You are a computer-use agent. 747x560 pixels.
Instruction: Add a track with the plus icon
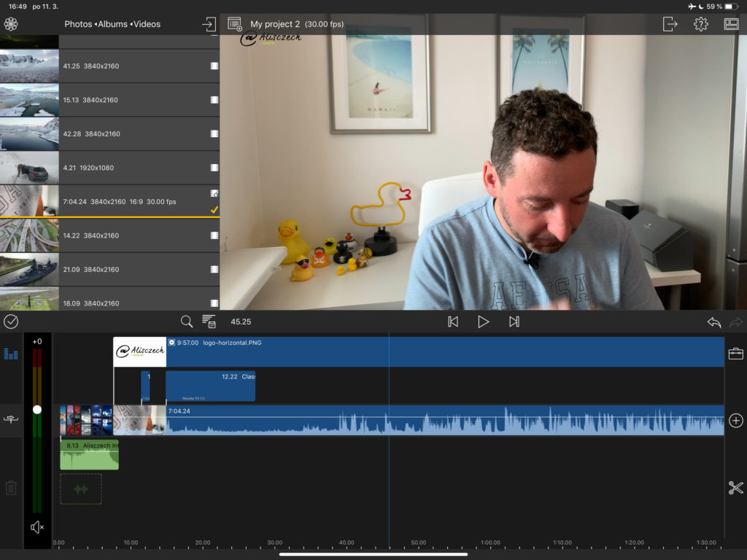[x=736, y=421]
